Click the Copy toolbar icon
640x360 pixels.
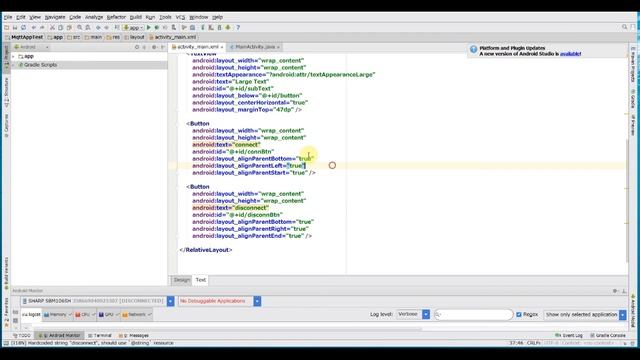[x=60, y=27]
